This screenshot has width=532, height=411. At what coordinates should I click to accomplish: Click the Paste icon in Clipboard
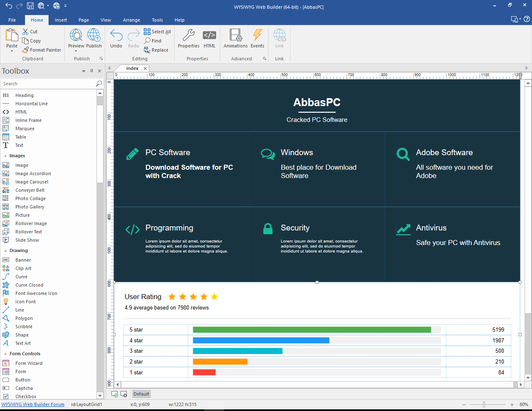(x=12, y=35)
